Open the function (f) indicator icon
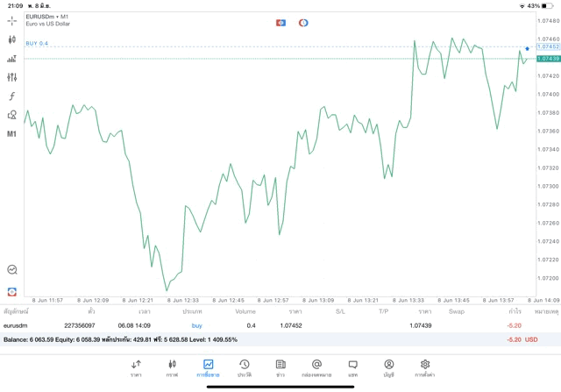The image size is (561, 392). (12, 96)
